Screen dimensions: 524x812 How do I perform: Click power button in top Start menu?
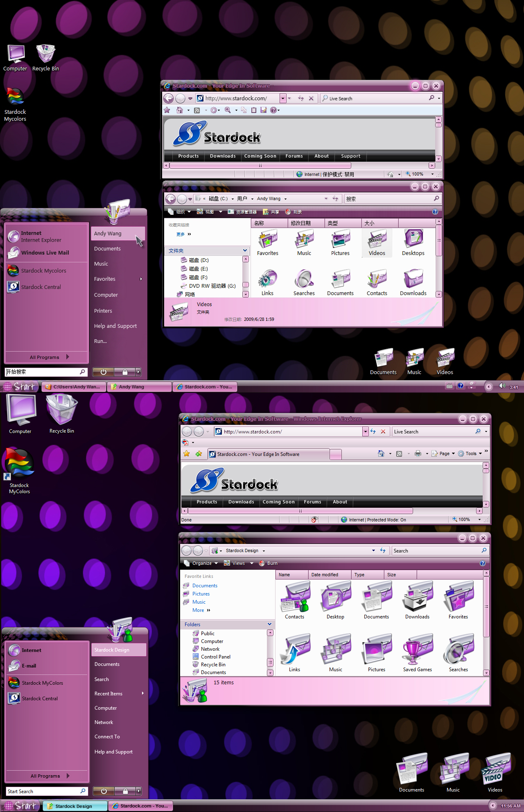104,372
